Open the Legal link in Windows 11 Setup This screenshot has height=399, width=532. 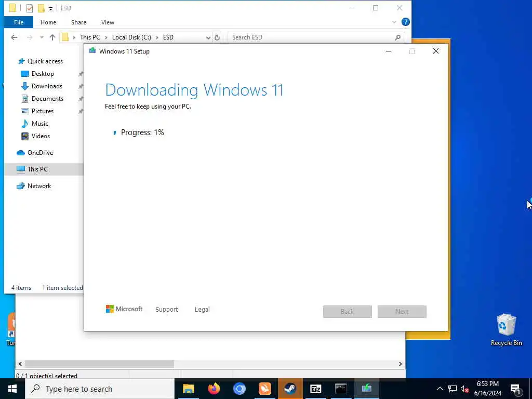tap(202, 310)
